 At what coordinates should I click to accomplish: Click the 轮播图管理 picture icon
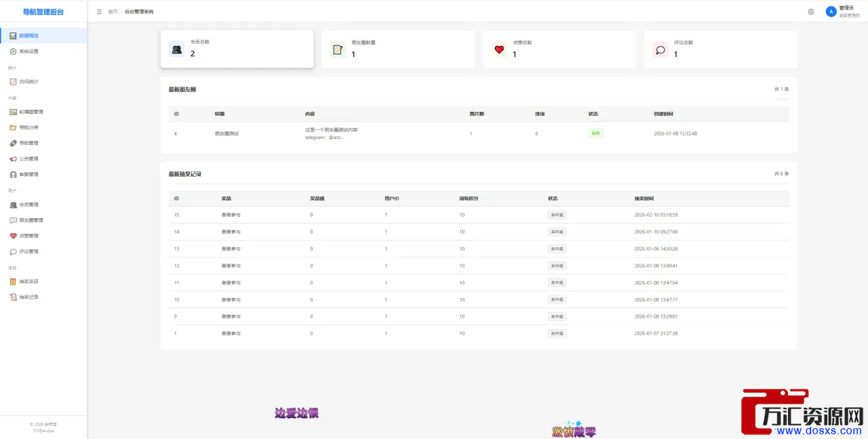click(x=13, y=112)
